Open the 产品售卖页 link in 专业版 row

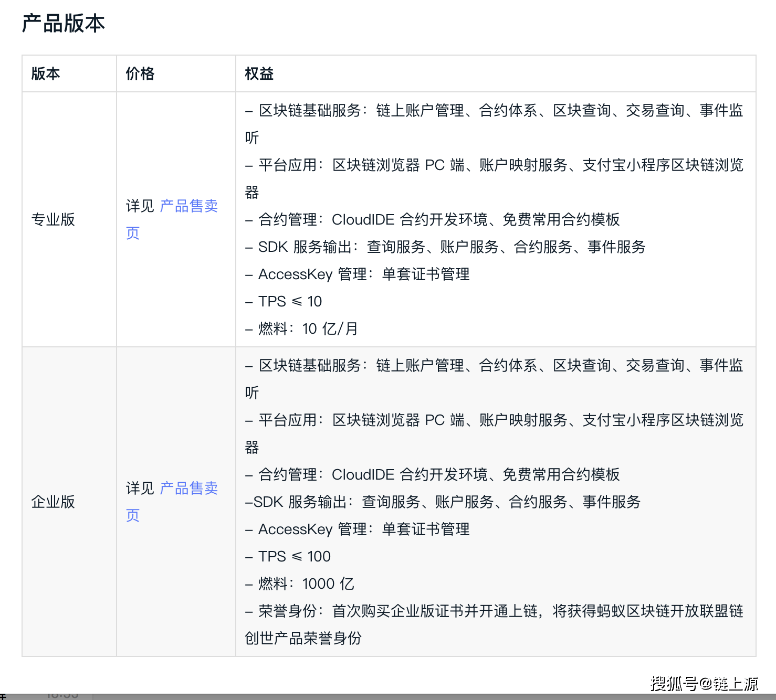[x=188, y=206]
